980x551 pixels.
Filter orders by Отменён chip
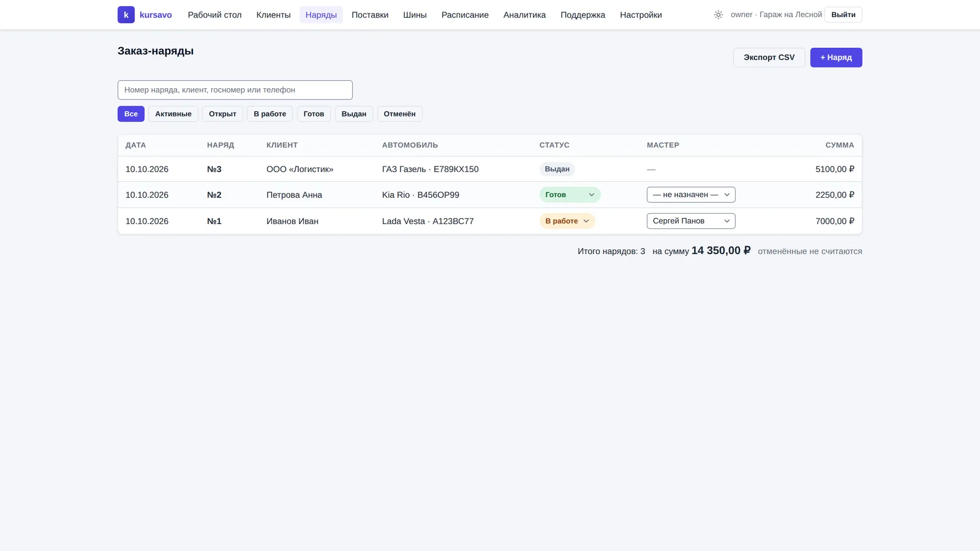(x=399, y=114)
